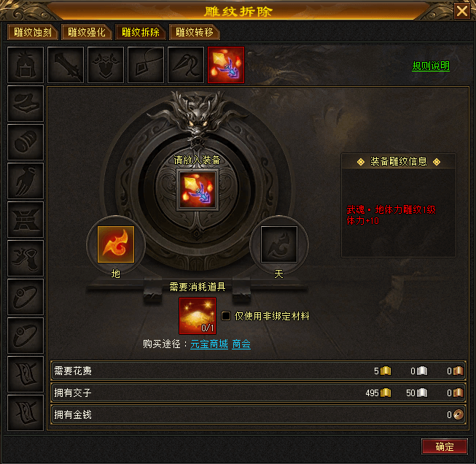Select the necklace amulet equipment slot

pos(146,65)
